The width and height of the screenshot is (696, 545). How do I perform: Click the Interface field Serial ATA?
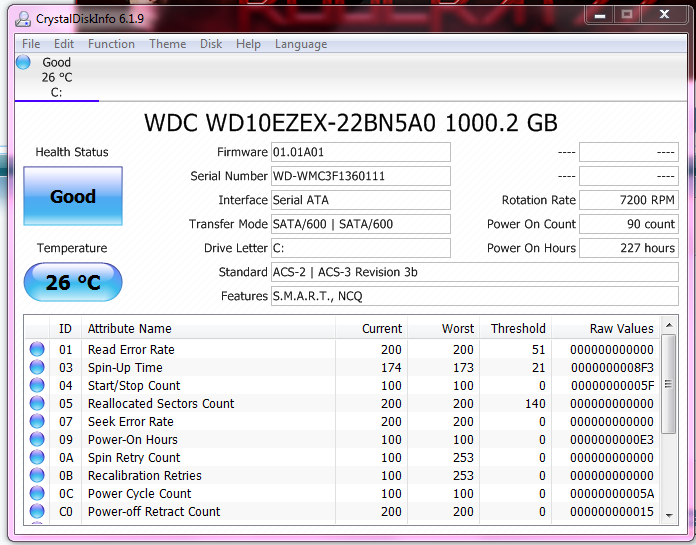tap(361, 200)
